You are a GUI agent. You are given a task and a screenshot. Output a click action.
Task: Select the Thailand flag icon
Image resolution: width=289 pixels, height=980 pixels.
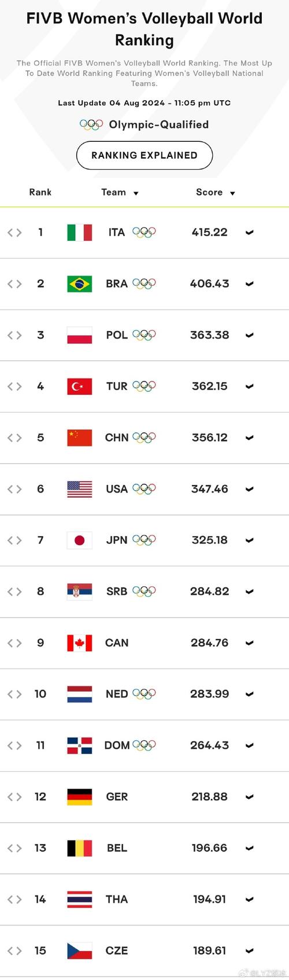pyautogui.click(x=79, y=899)
